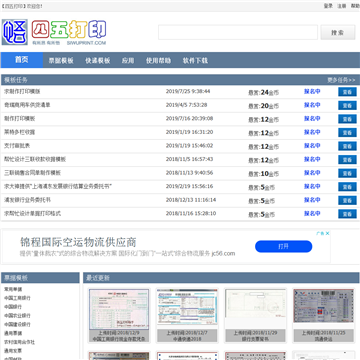Click inside the search input field
The width and height of the screenshot is (360, 360).
[238, 33]
